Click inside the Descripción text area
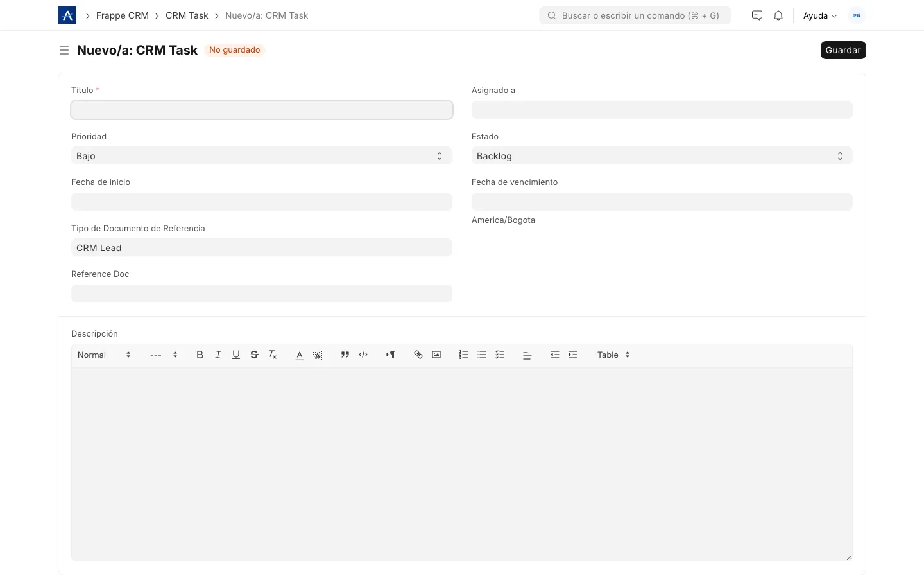 click(x=462, y=464)
